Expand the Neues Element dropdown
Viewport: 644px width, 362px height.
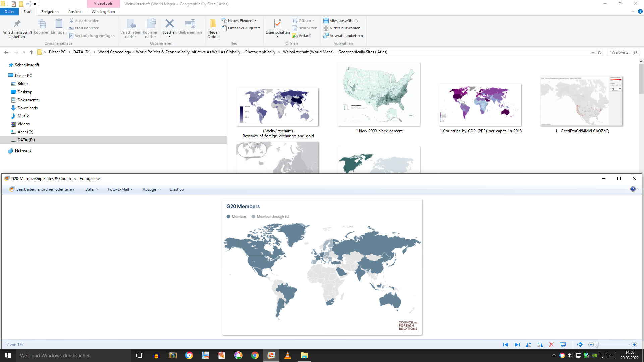[239, 21]
